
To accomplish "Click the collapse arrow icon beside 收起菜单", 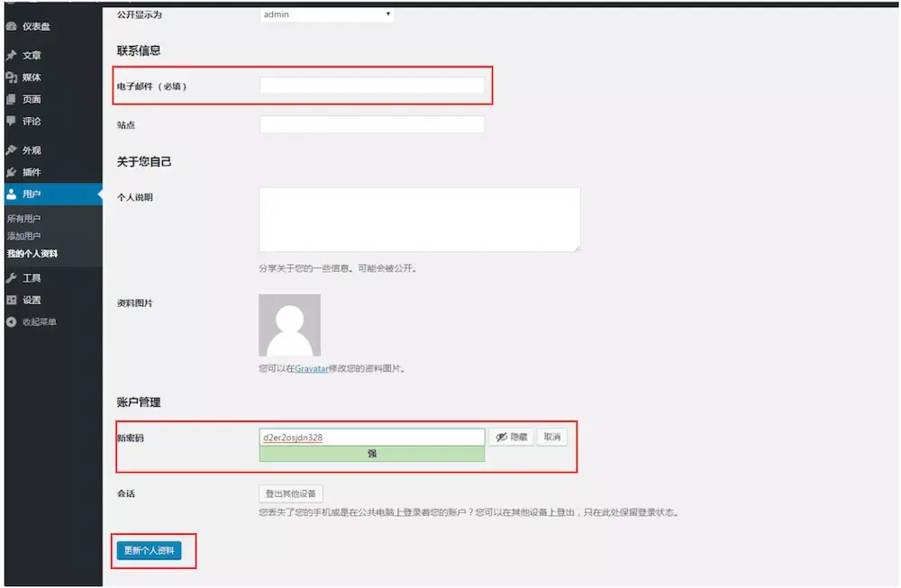I will [11, 322].
